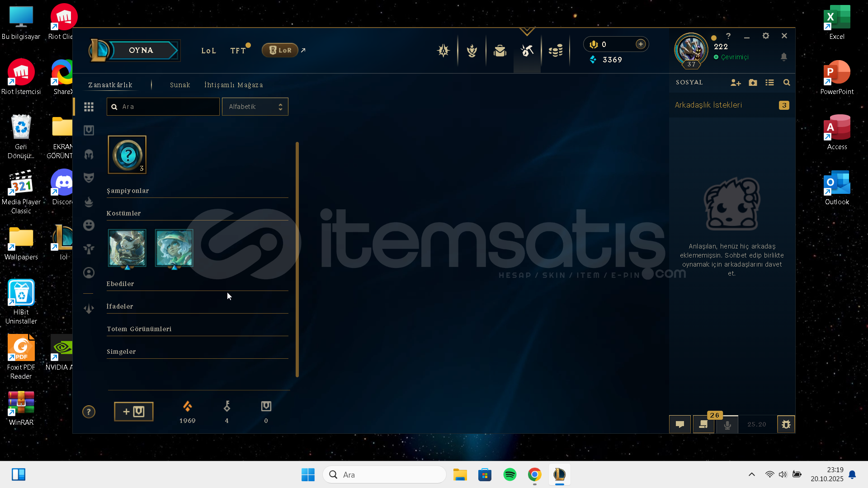Click the add chest plus button
The height and width of the screenshot is (488, 868).
pyautogui.click(x=134, y=412)
